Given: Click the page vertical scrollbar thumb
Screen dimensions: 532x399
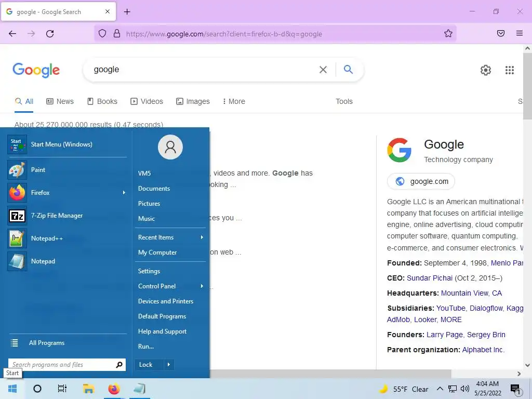Looking at the screenshot, I should tap(527, 86).
